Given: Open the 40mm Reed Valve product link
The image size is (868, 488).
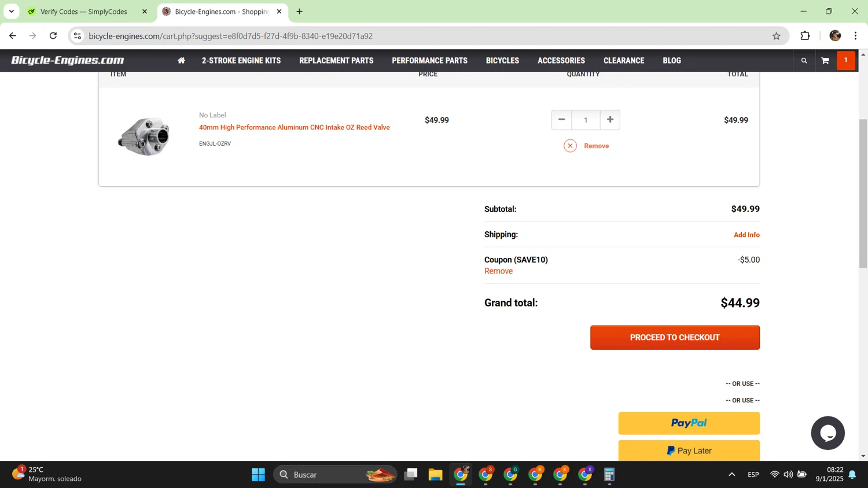Looking at the screenshot, I should pos(295,127).
